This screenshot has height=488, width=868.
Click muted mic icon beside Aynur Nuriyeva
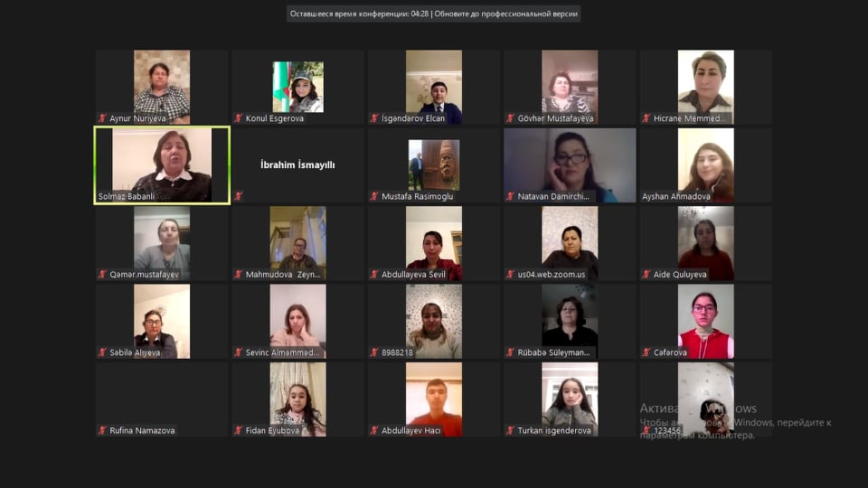tap(102, 118)
